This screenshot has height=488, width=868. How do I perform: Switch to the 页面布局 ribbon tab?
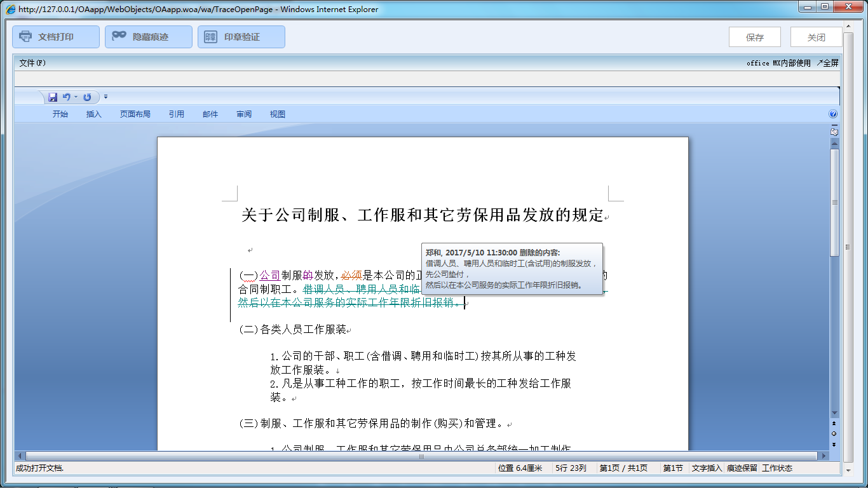135,114
